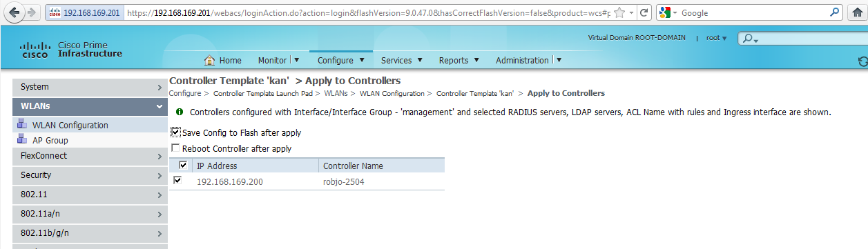Screen dimensions: 868x249
Task: Click the Home house icon
Action: (210, 60)
